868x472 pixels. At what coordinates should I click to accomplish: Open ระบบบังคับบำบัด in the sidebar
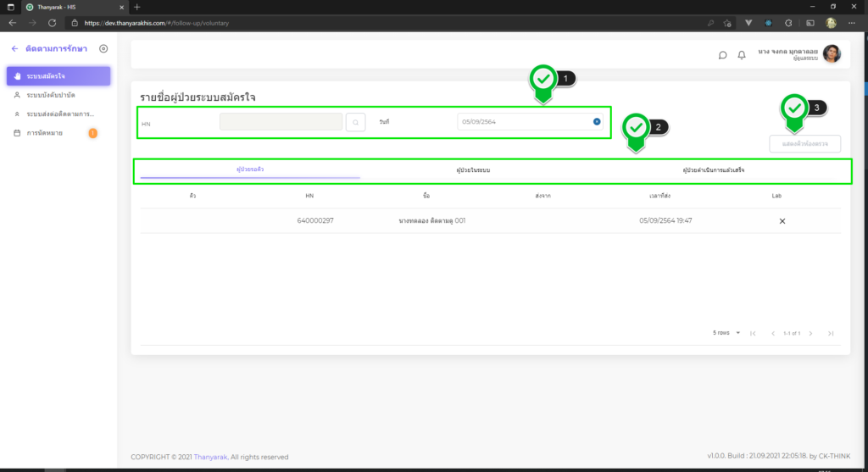pyautogui.click(x=51, y=95)
